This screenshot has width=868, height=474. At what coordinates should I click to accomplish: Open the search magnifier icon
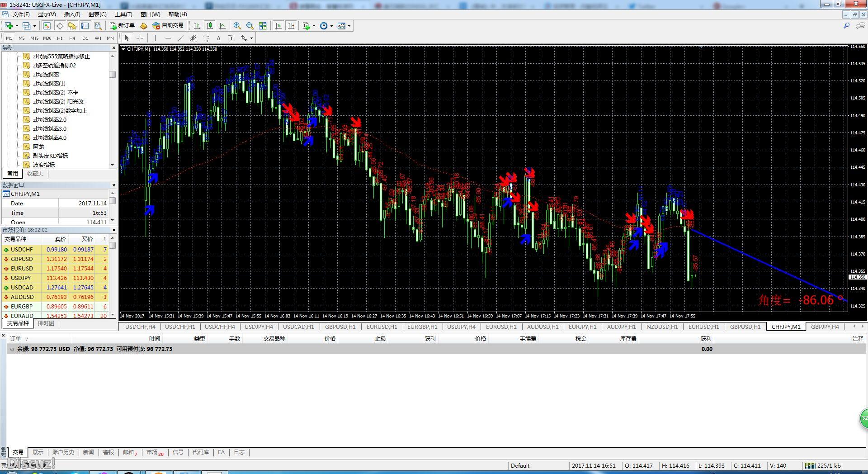pyautogui.click(x=847, y=26)
